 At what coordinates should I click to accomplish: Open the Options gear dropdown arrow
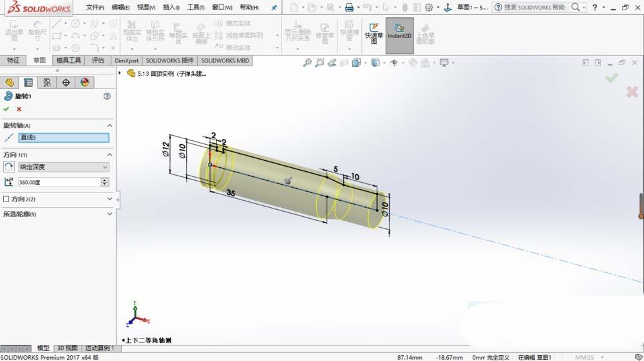438,7
